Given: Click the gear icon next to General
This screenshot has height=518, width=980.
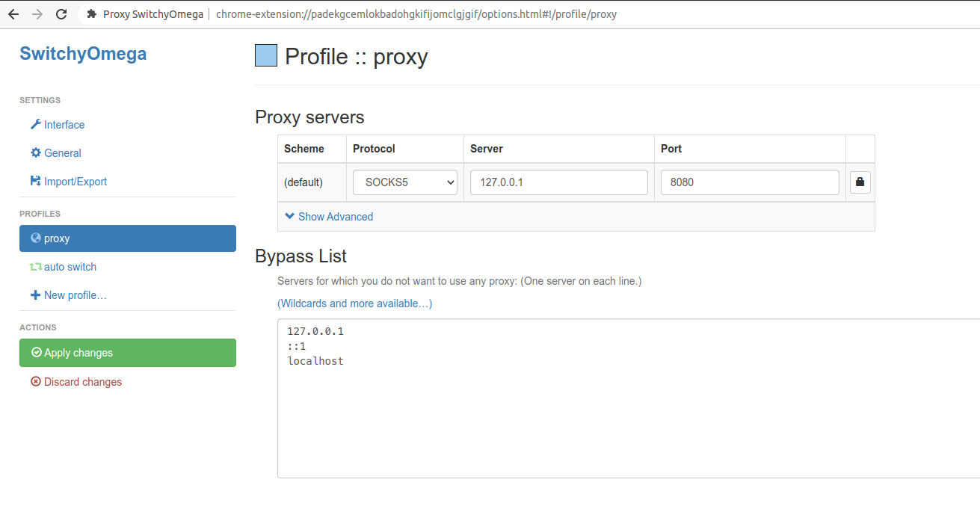Looking at the screenshot, I should point(35,152).
